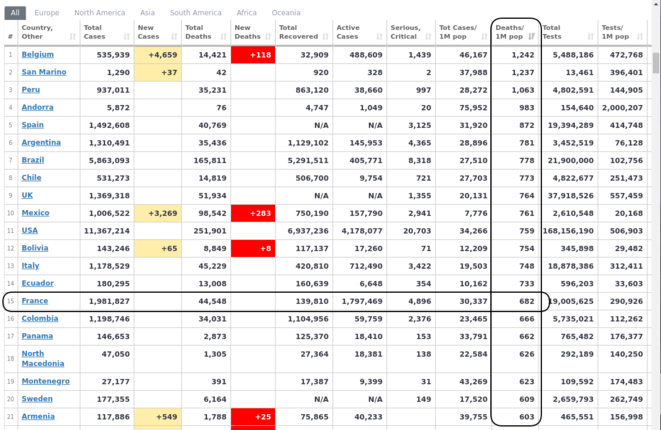Select Chile cases per million 27,703

click(473, 178)
